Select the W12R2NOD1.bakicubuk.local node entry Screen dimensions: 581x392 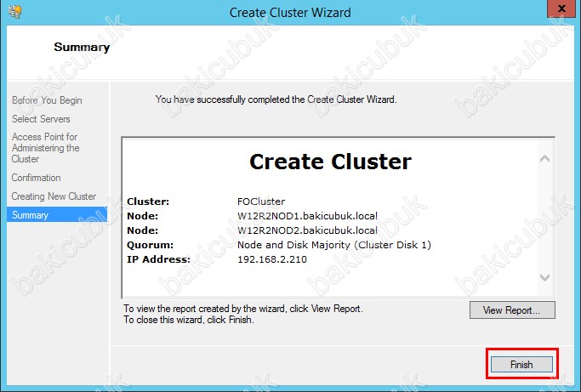[307, 216]
